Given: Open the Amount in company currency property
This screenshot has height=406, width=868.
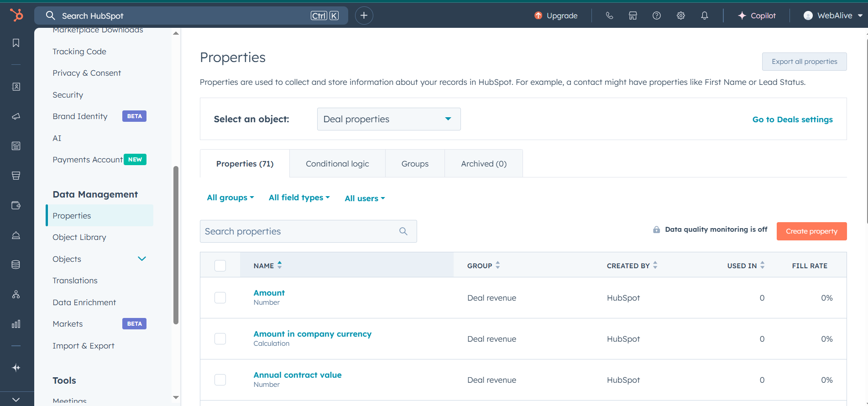Looking at the screenshot, I should click(x=313, y=334).
